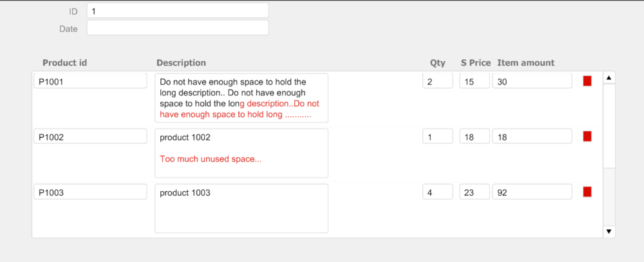Focus the empty Date field

178,28
